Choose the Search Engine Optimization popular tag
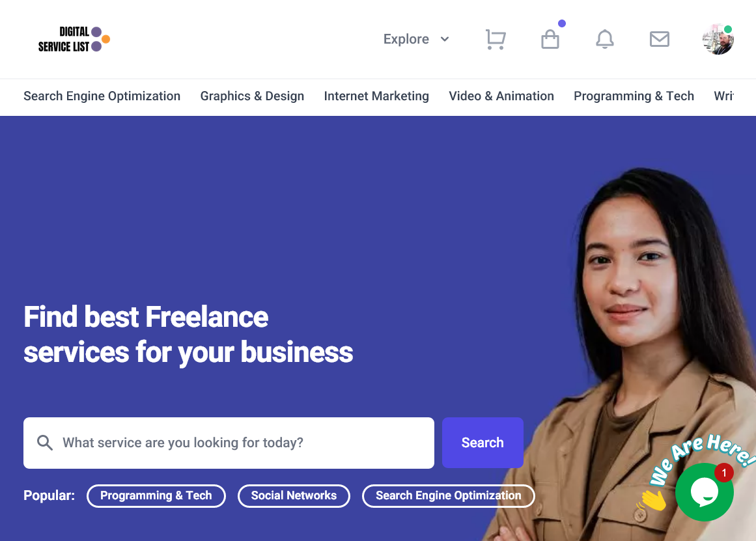 [x=449, y=495]
